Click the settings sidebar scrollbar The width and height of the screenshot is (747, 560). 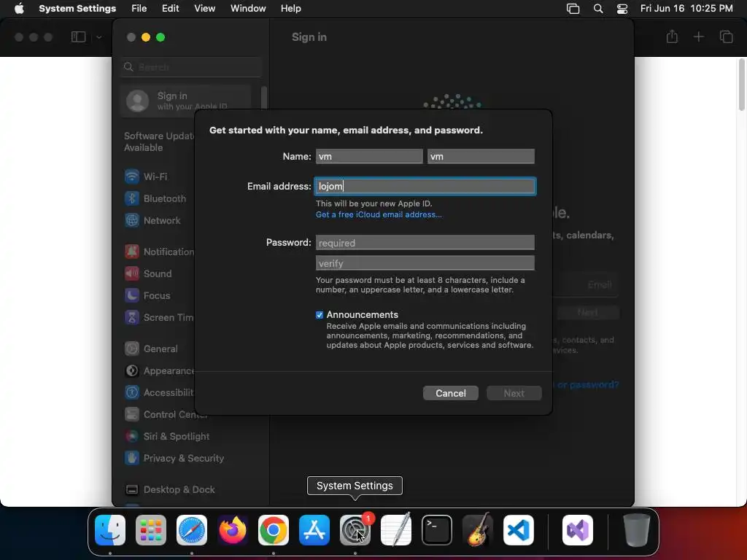pos(264,98)
